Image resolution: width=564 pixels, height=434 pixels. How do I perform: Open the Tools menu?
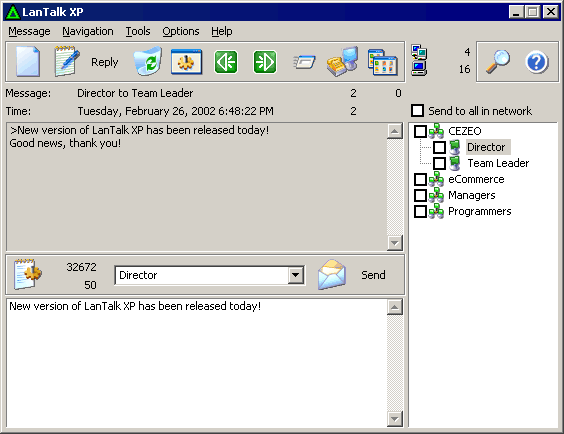point(138,31)
